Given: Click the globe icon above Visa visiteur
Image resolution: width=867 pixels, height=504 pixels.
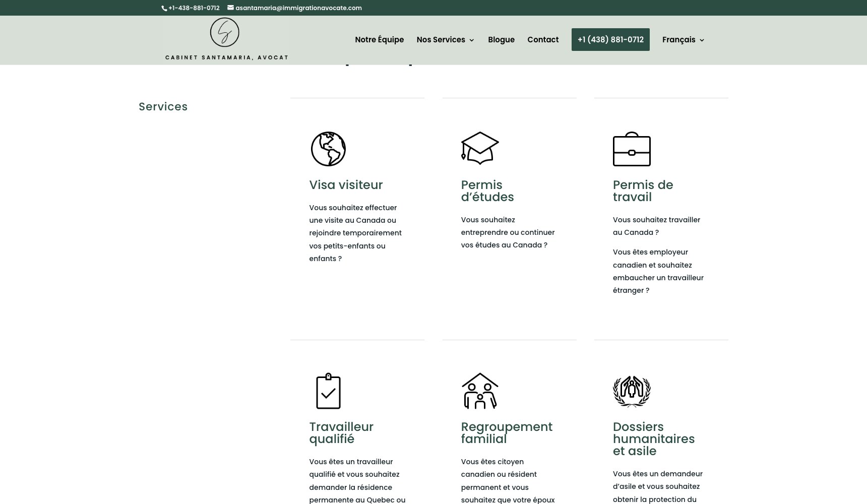Looking at the screenshot, I should click(328, 149).
